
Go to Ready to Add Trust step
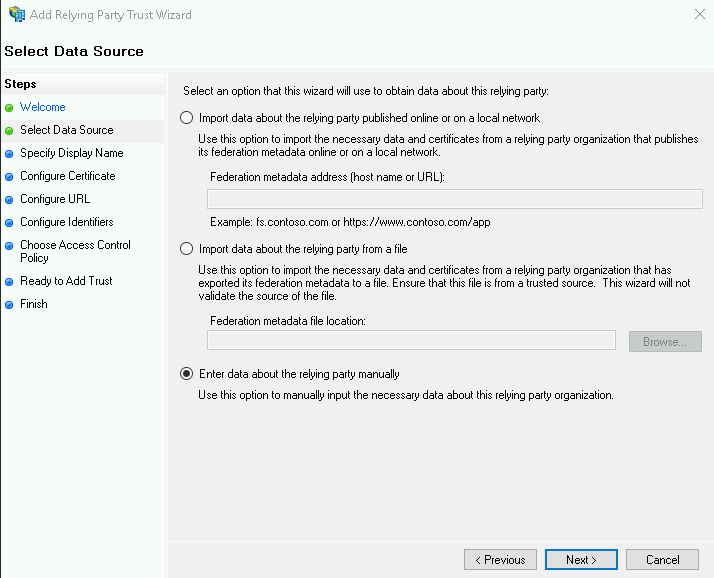66,281
